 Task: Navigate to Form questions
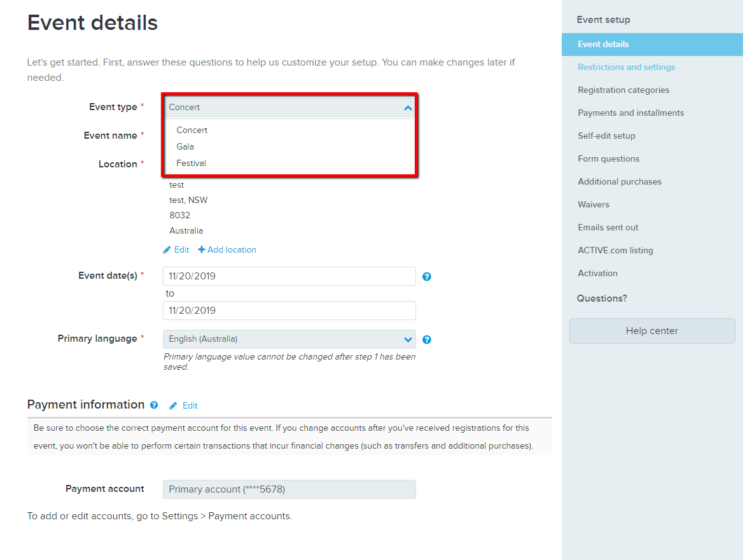pyautogui.click(x=609, y=159)
